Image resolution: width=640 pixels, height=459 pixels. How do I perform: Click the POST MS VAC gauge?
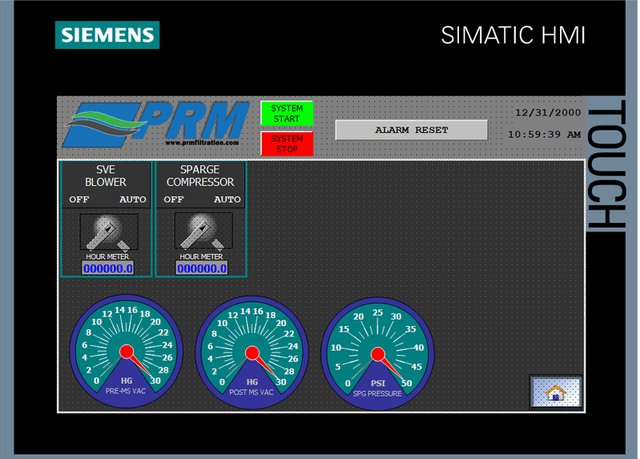252,353
